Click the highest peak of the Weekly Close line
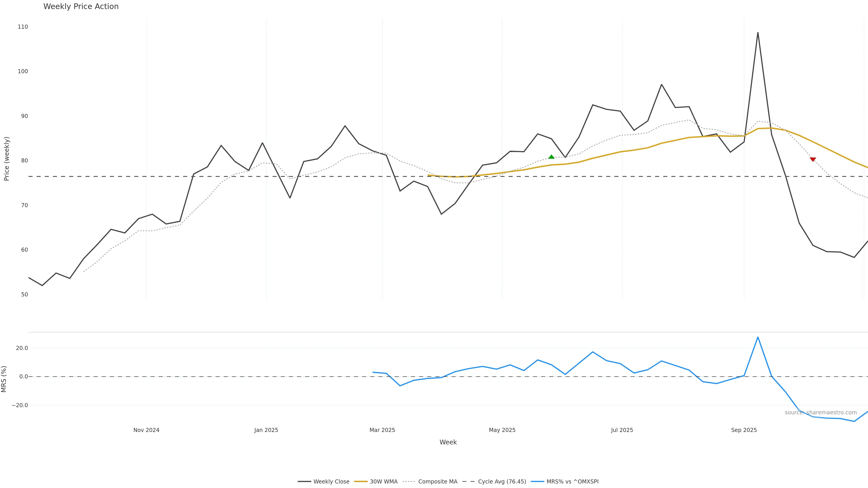The width and height of the screenshot is (868, 488). 758,33
